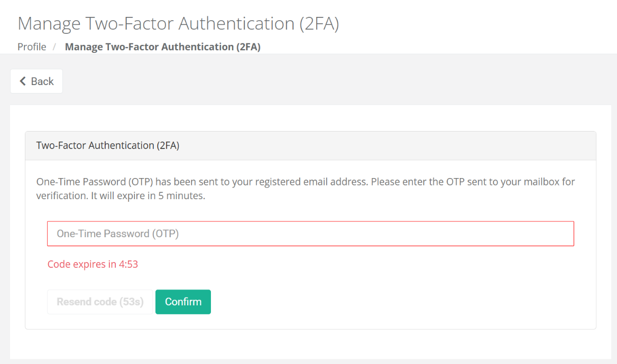Click 'registered email address' in instructions

tap(311, 182)
